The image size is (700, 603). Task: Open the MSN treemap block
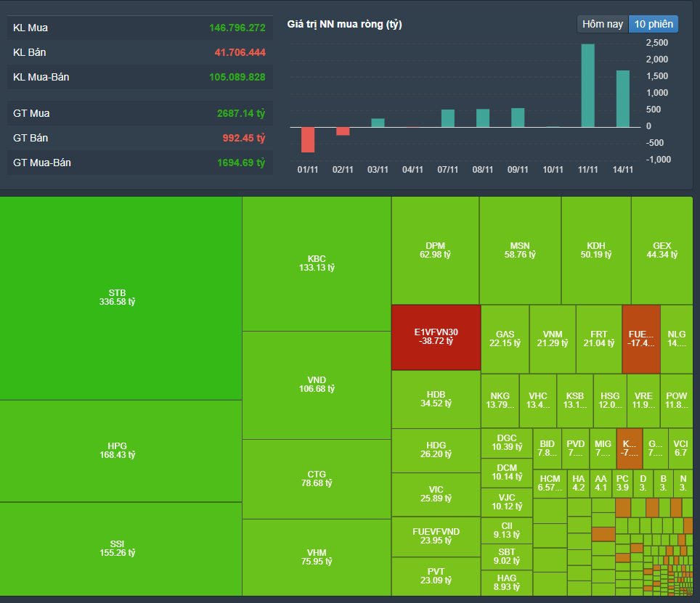pos(520,250)
